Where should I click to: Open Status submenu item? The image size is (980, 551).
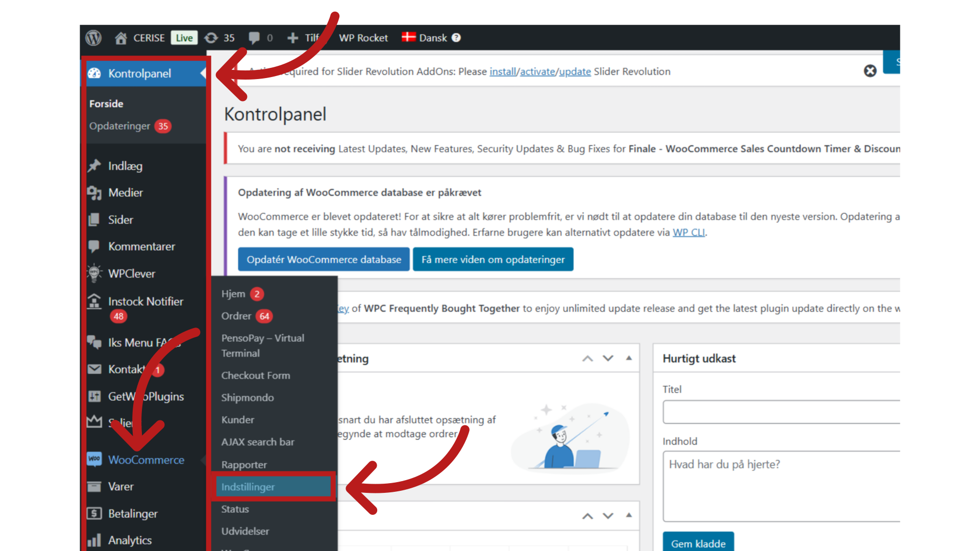point(235,509)
